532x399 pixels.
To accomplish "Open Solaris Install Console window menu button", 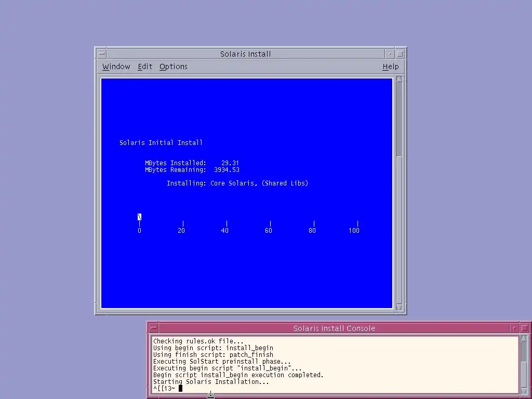I will pos(154,328).
